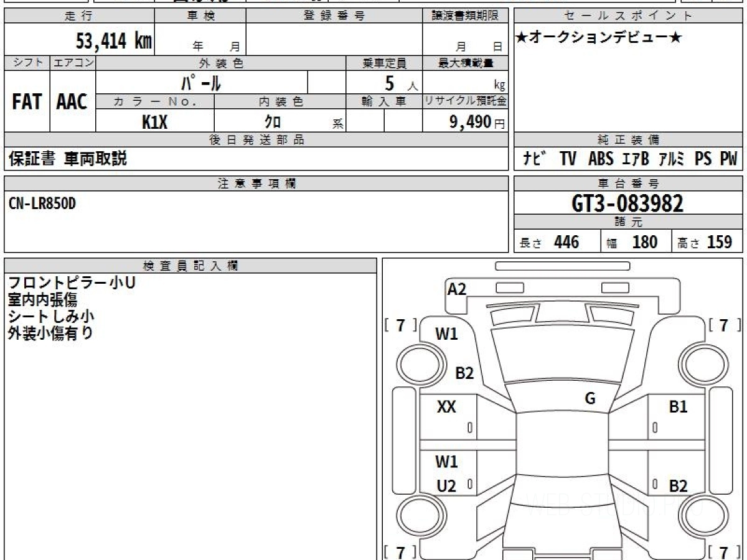Screen dimensions: 747x560
Task: Select the シフト header cell
Action: (27, 63)
